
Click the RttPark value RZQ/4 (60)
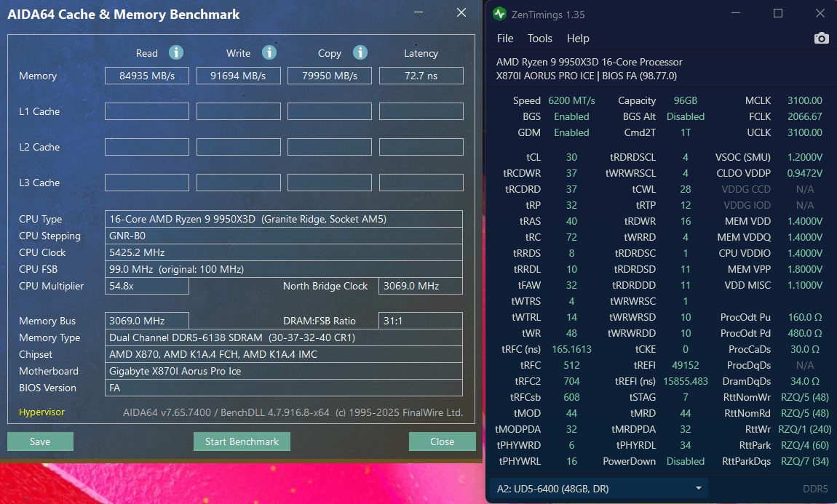[x=805, y=445]
